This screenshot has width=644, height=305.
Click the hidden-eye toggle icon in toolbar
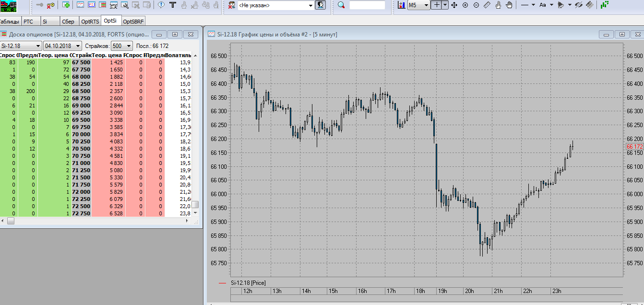[579, 5]
